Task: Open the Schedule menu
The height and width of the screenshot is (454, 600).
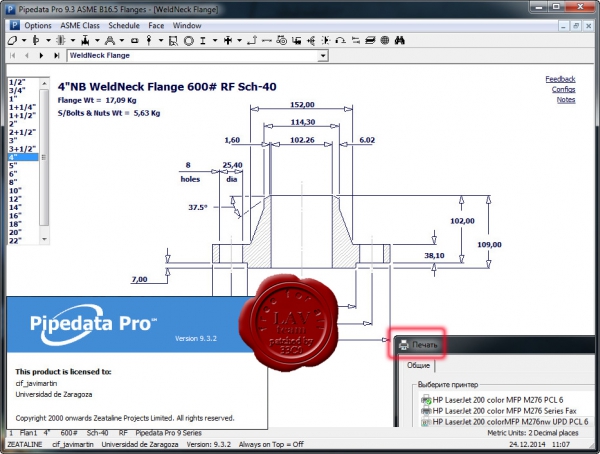Action: (124, 26)
